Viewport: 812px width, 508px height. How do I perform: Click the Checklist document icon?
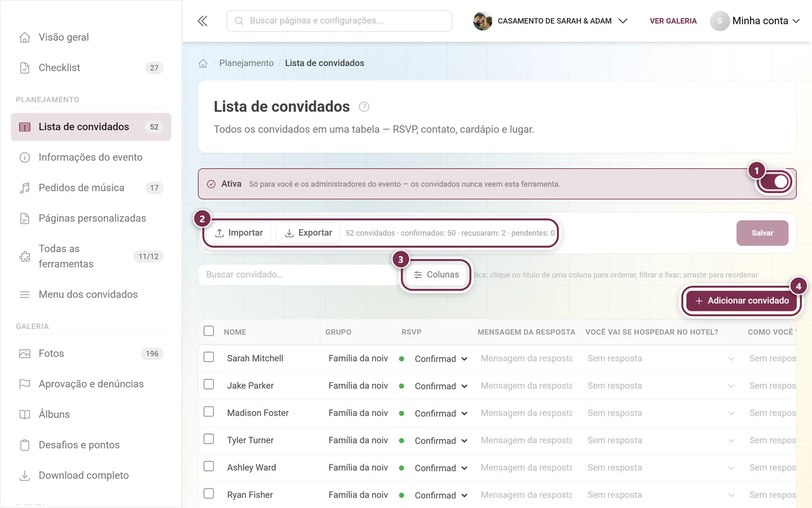tap(25, 68)
